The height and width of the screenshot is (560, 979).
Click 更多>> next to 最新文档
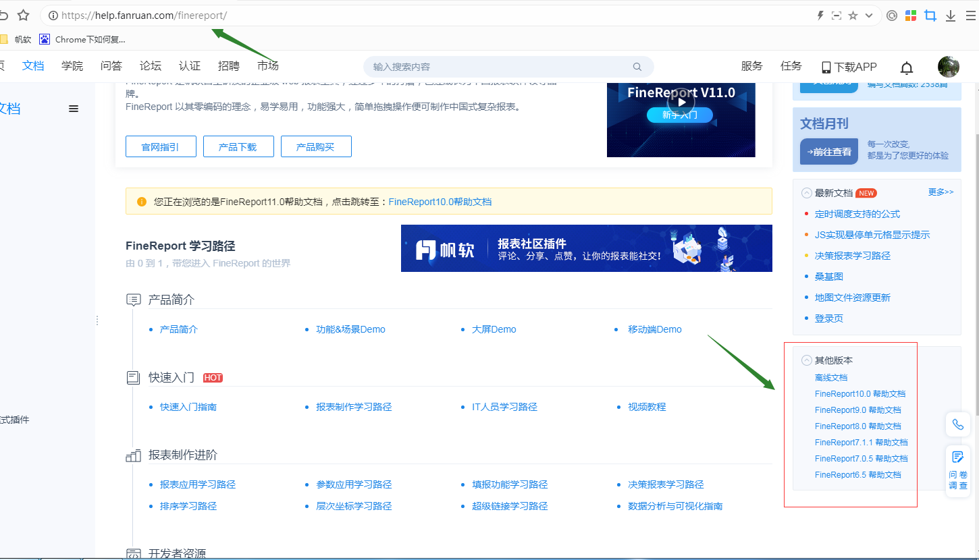[x=941, y=192]
